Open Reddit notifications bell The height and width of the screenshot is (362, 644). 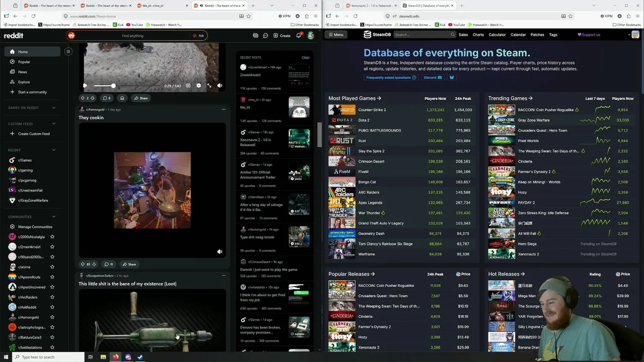[x=298, y=36]
